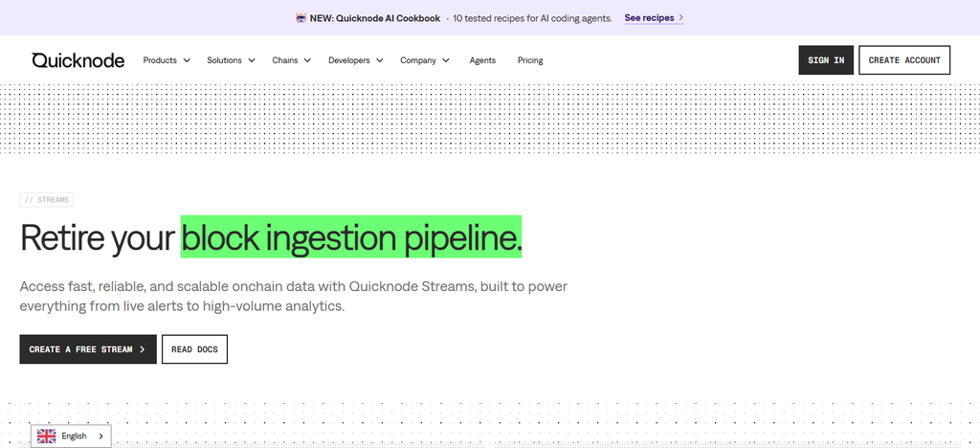This screenshot has height=448, width=980.
Task: Click the Sign In button
Action: pyautogui.click(x=826, y=60)
